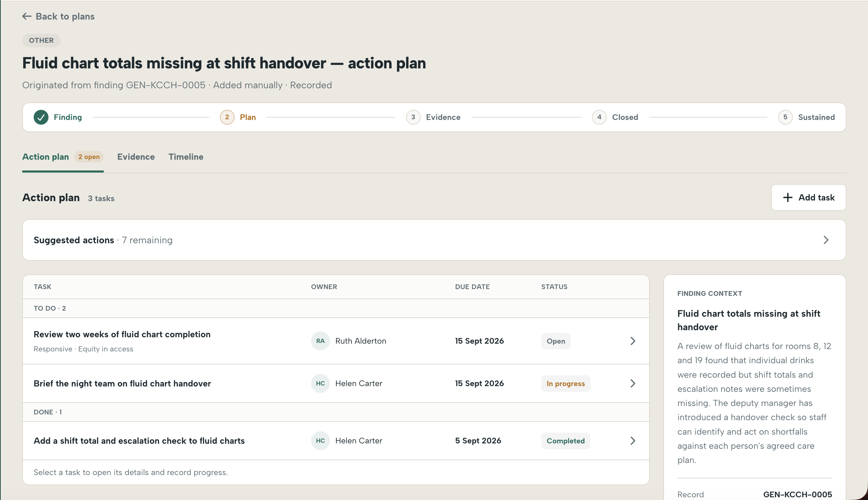
Task: Click the HC avatar in the Brief the night team row
Action: [x=320, y=383]
